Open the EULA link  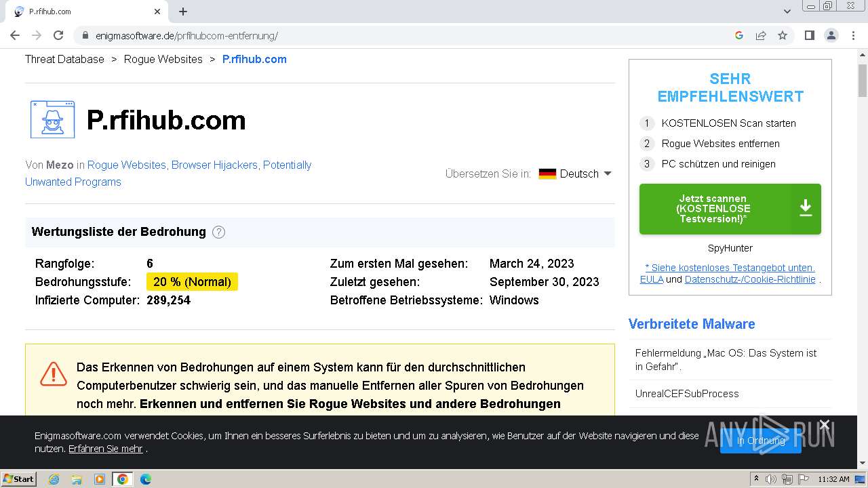click(652, 279)
